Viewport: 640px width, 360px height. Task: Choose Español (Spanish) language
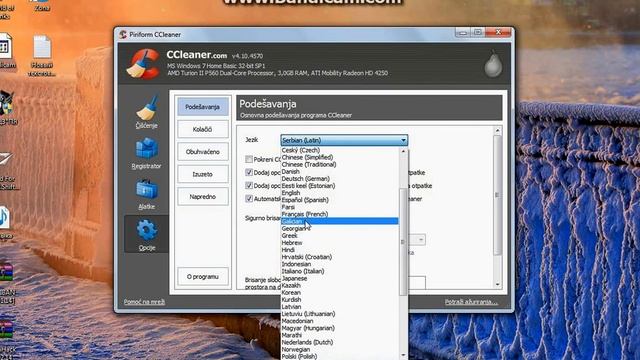pos(340,200)
